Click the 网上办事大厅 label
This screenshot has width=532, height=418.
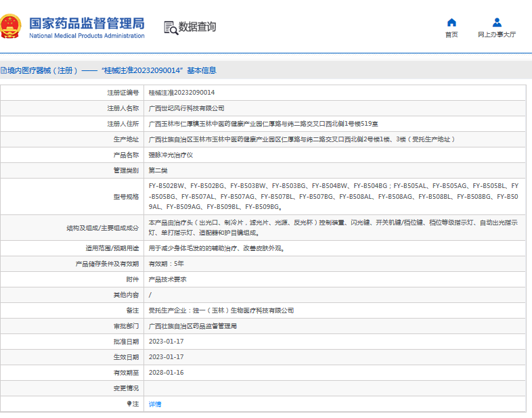(x=497, y=34)
